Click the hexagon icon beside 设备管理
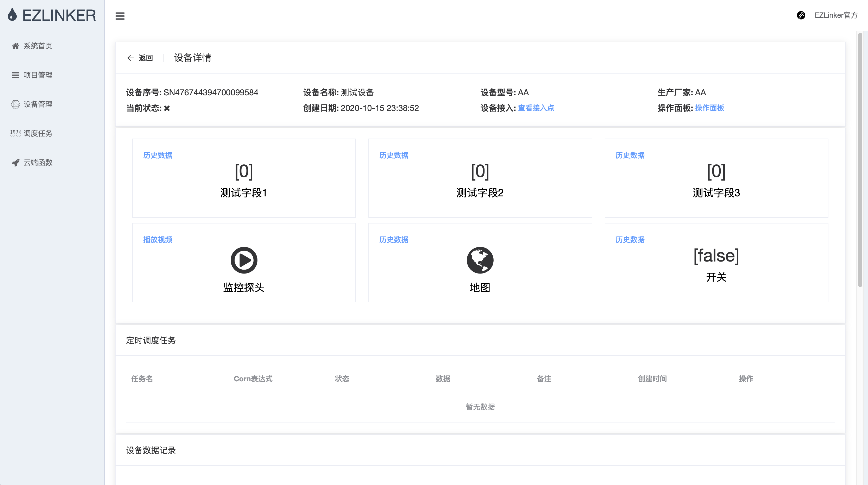 [16, 104]
